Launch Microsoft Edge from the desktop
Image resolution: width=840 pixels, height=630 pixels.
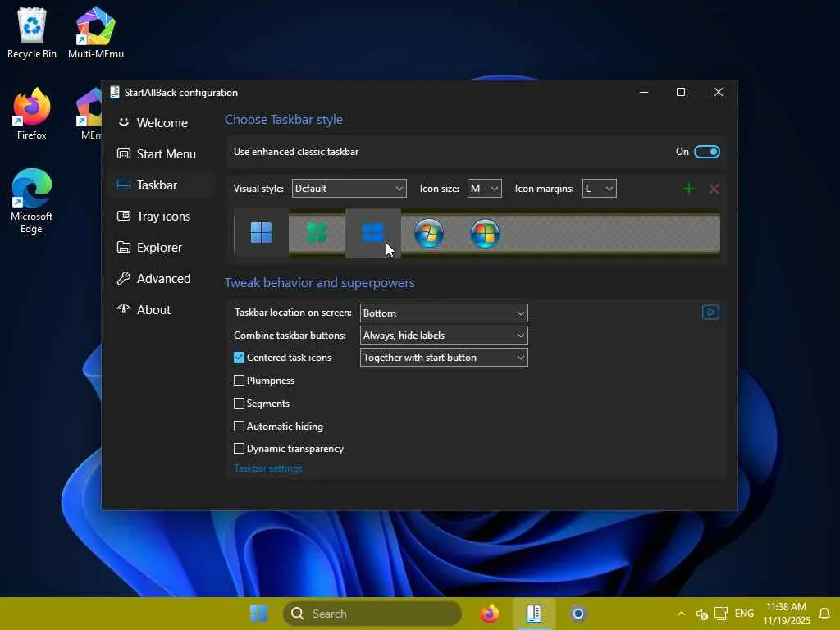click(32, 201)
